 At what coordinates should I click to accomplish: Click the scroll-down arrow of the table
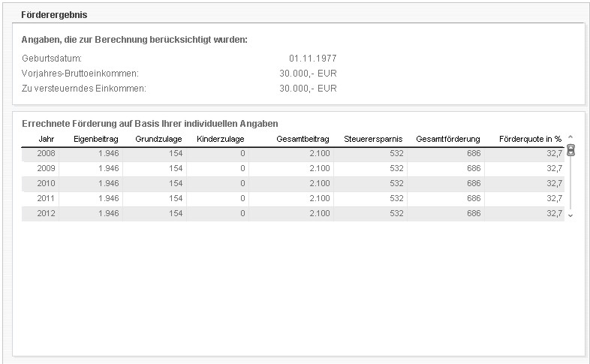pyautogui.click(x=570, y=215)
